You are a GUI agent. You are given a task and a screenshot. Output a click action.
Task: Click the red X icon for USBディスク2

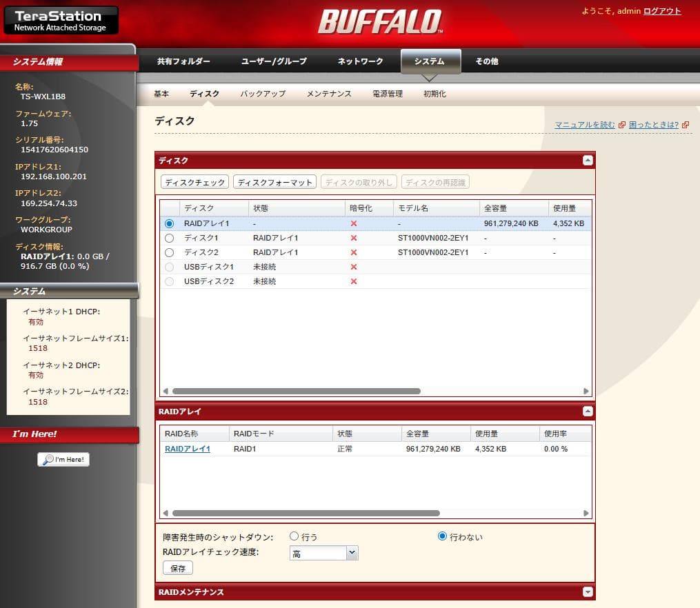click(354, 281)
